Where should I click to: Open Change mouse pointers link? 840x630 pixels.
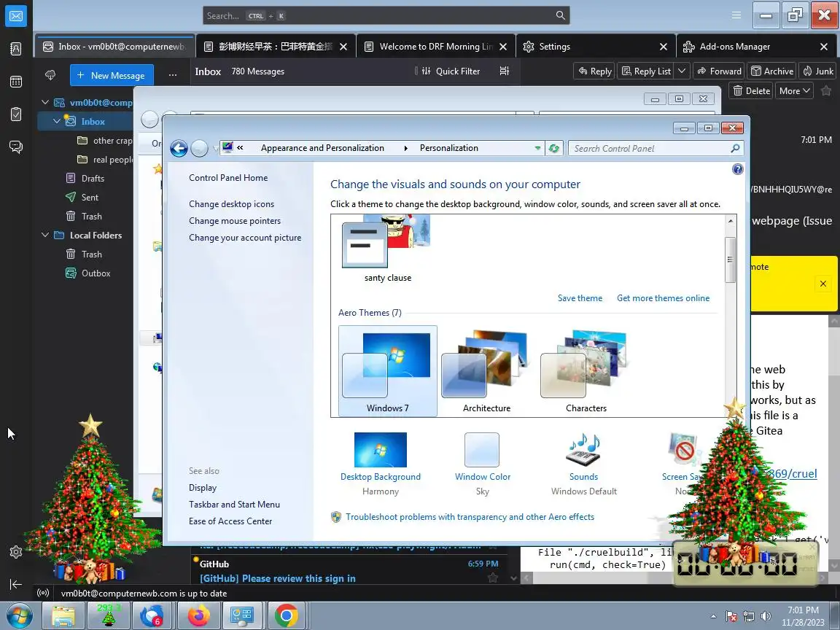[x=235, y=221]
